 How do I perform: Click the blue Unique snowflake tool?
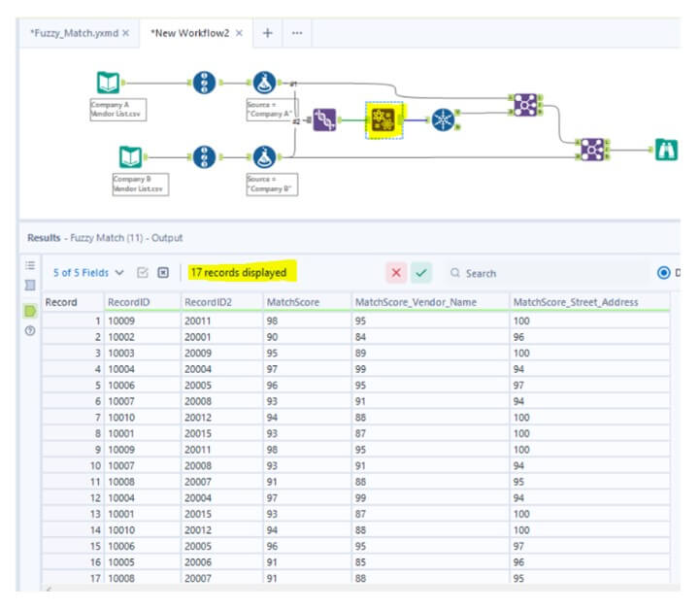point(443,119)
